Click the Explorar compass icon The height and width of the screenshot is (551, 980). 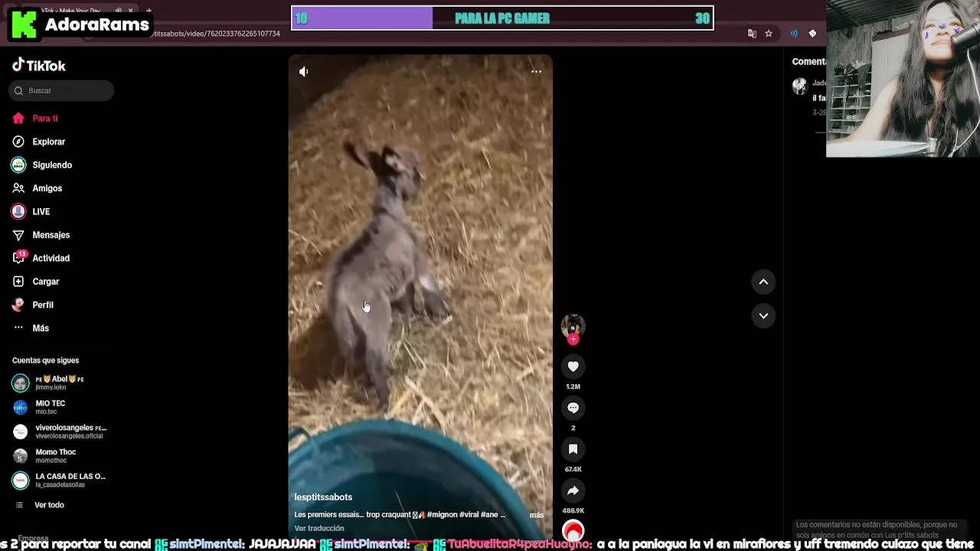point(18,142)
